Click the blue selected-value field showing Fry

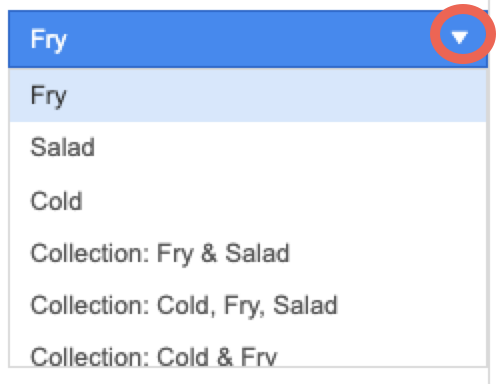point(248,39)
